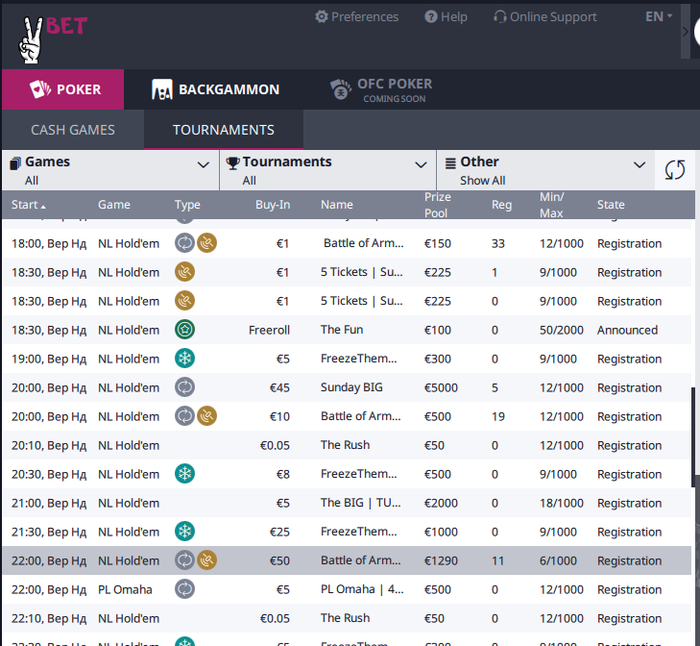This screenshot has width=700, height=646.
Task: Select PL Omaha | 4... tournament name
Action: 362,589
